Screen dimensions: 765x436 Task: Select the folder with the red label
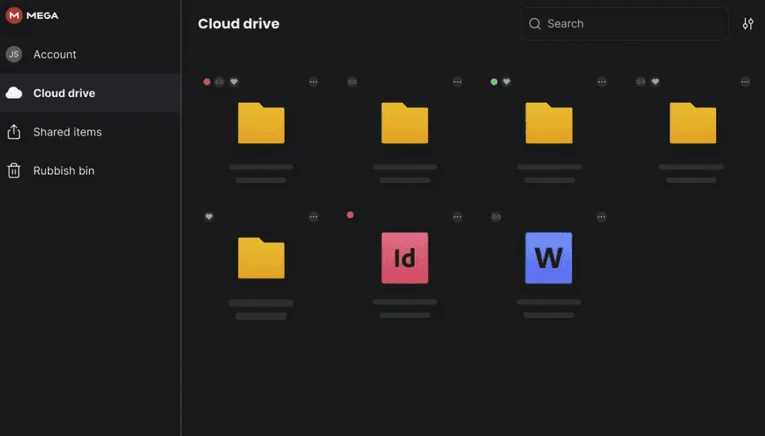(x=261, y=123)
